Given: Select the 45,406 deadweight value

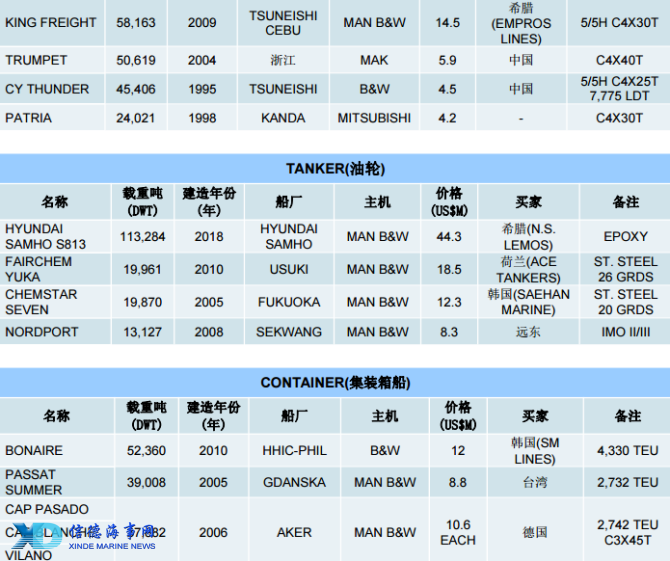Looking at the screenshot, I should [136, 89].
